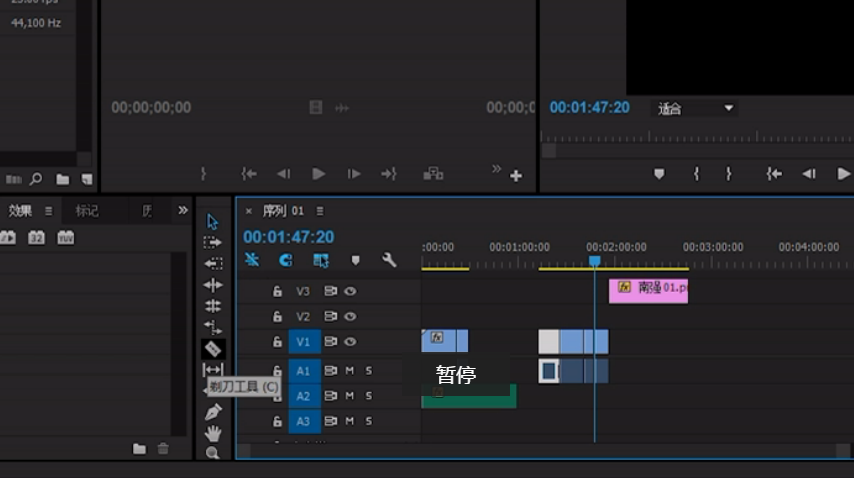Toggle lock on V2 track
Image resolution: width=854 pixels, height=478 pixels.
tap(277, 316)
